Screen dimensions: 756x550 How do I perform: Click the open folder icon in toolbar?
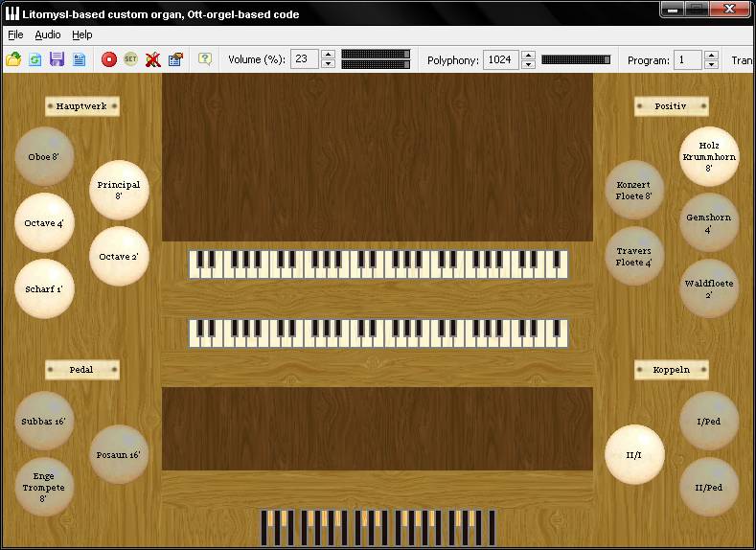pos(13,59)
